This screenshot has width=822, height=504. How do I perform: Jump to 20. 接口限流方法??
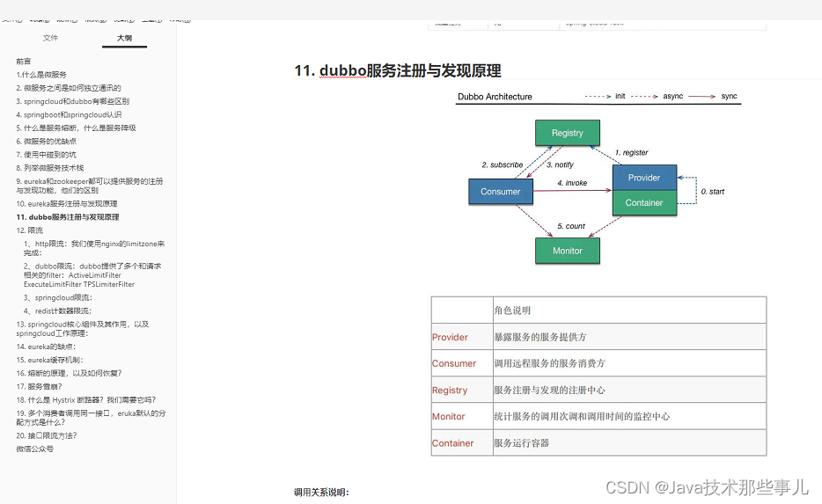46,435
